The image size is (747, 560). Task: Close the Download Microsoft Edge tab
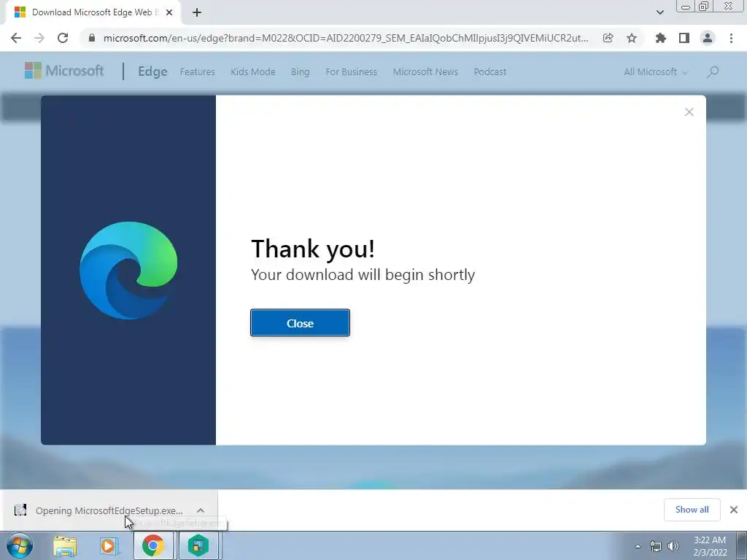(x=169, y=12)
